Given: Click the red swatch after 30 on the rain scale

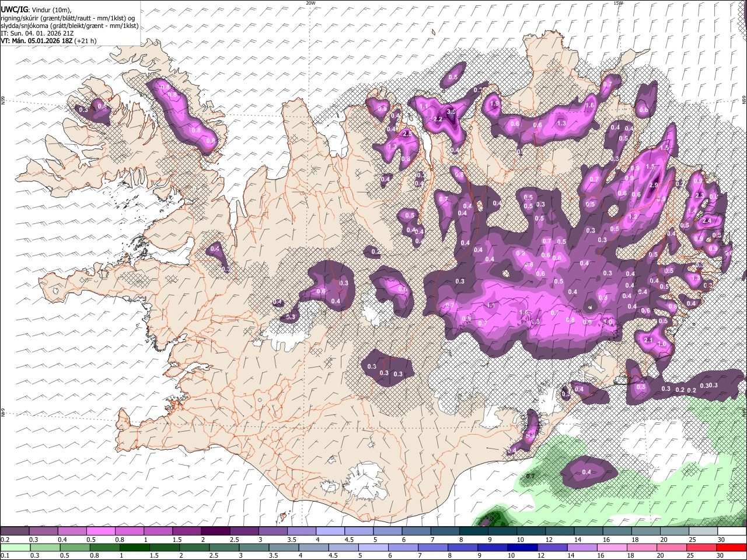Looking at the screenshot, I should pyautogui.click(x=732, y=547).
